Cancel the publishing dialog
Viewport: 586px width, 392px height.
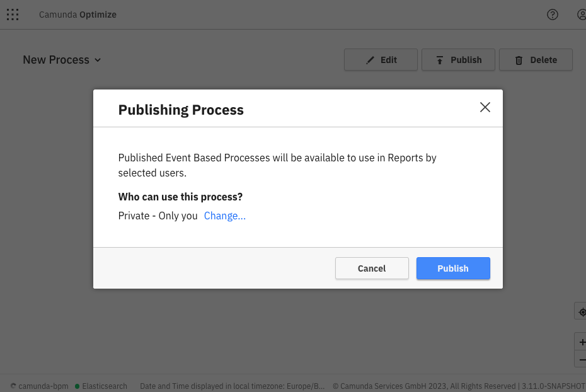(x=372, y=268)
